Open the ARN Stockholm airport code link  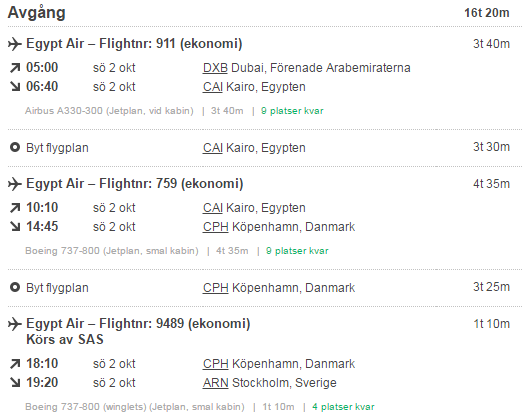[216, 383]
